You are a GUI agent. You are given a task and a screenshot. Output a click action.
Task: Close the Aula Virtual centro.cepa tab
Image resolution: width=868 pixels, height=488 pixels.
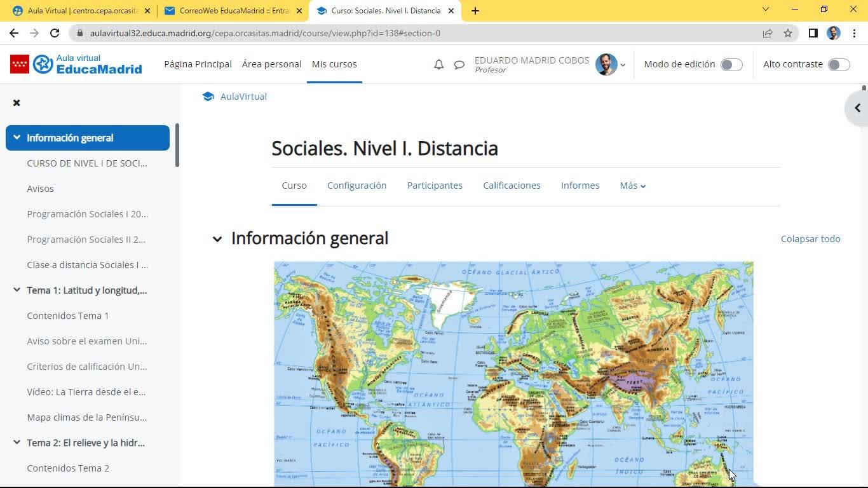[147, 11]
